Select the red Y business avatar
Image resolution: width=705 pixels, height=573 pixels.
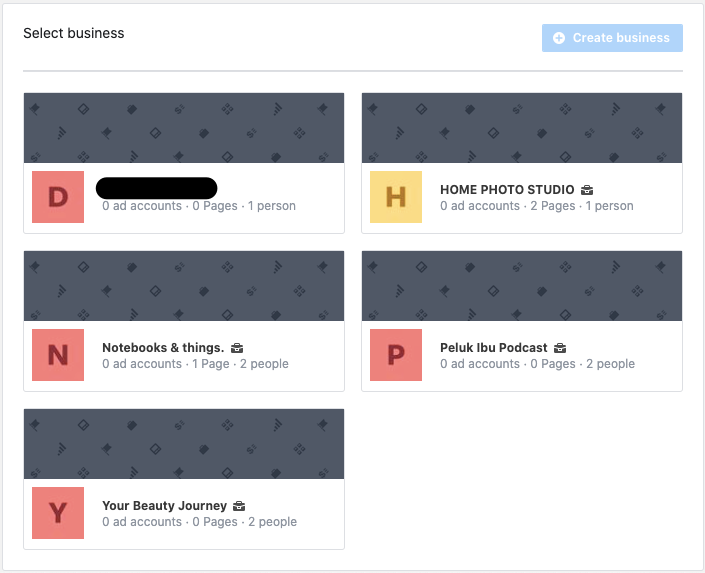[58, 513]
